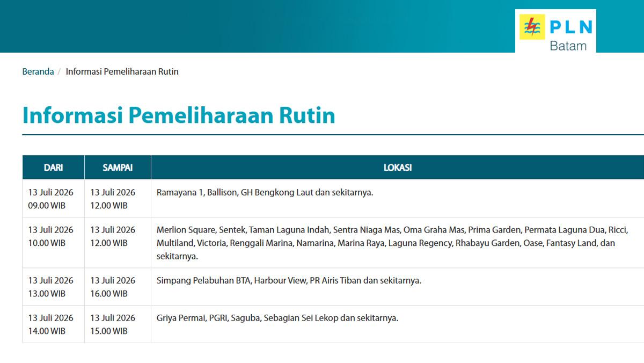644x363 pixels.
Task: Click the SAMPAI column header
Action: (118, 168)
